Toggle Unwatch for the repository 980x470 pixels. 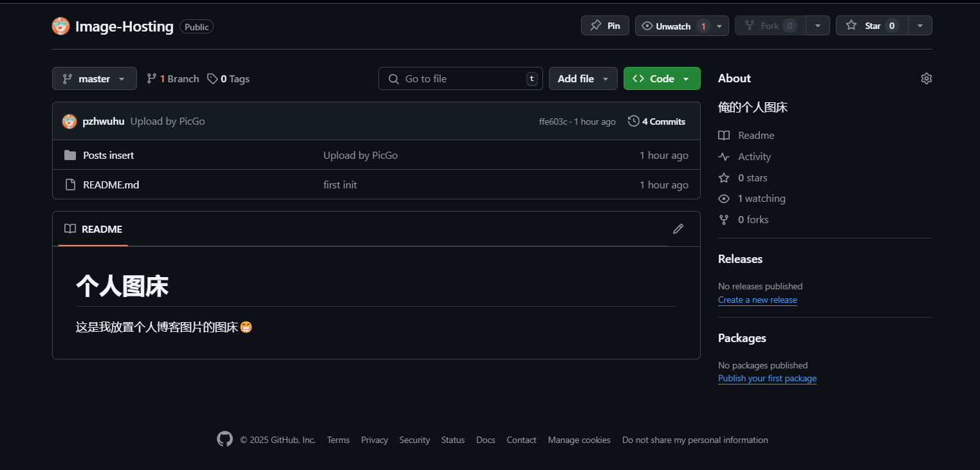[x=673, y=26]
